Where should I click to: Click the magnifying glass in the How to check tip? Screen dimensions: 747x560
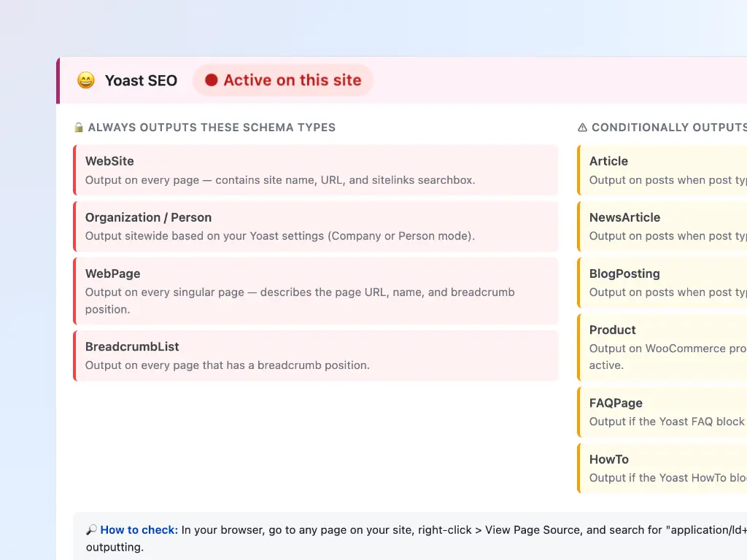point(92,530)
